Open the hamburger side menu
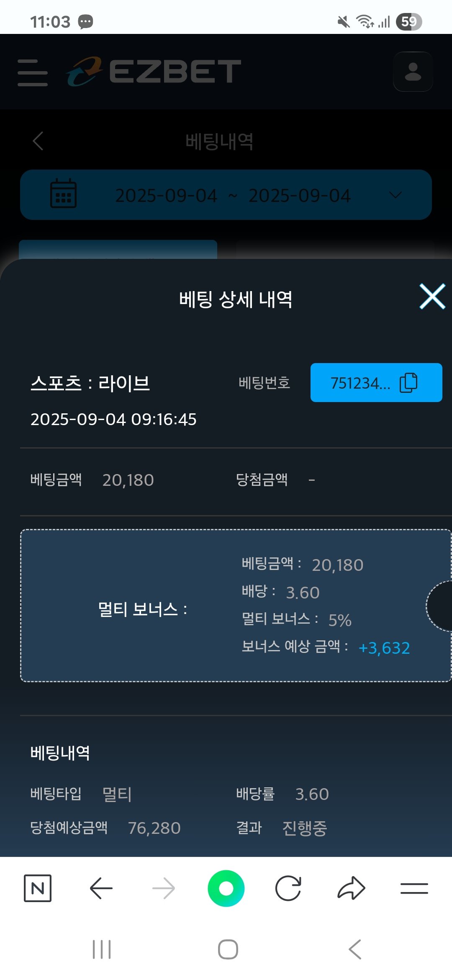 click(33, 72)
